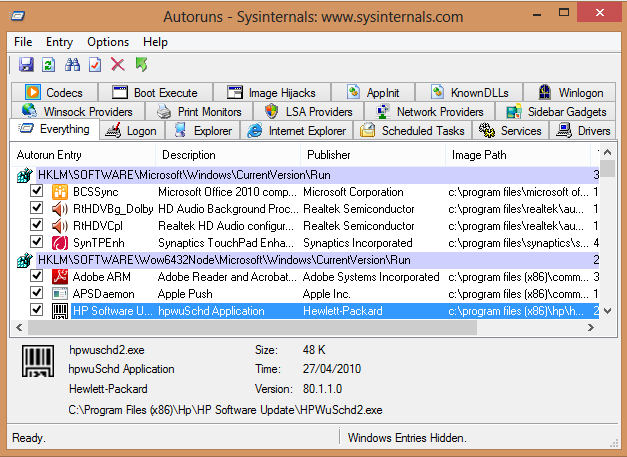
Task: Click the RtHDVCpl speaker icon
Action: coord(60,226)
